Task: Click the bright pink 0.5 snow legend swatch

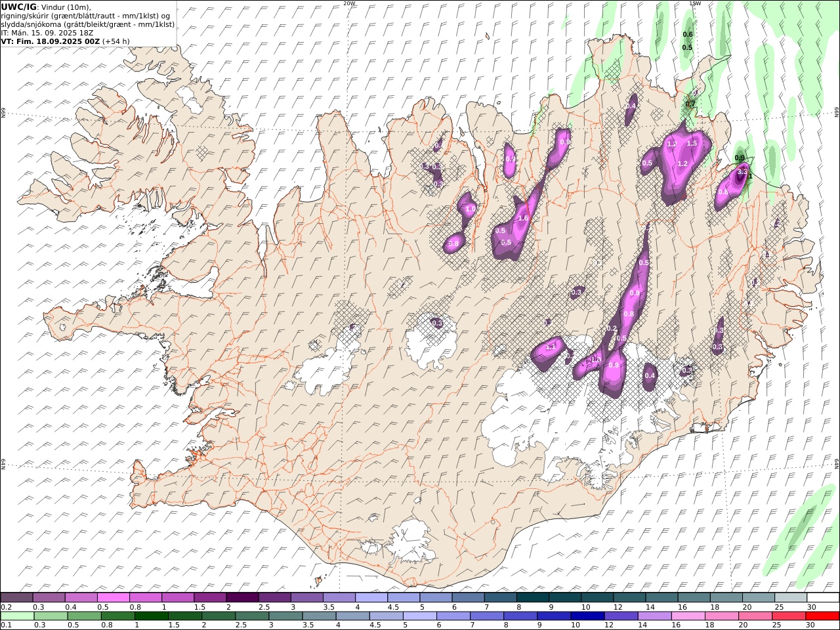Action: [x=113, y=597]
